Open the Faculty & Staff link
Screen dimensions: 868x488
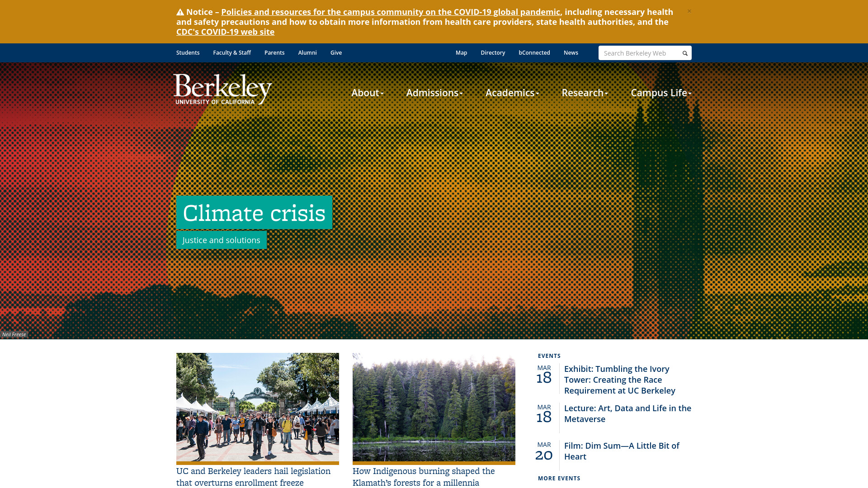232,53
